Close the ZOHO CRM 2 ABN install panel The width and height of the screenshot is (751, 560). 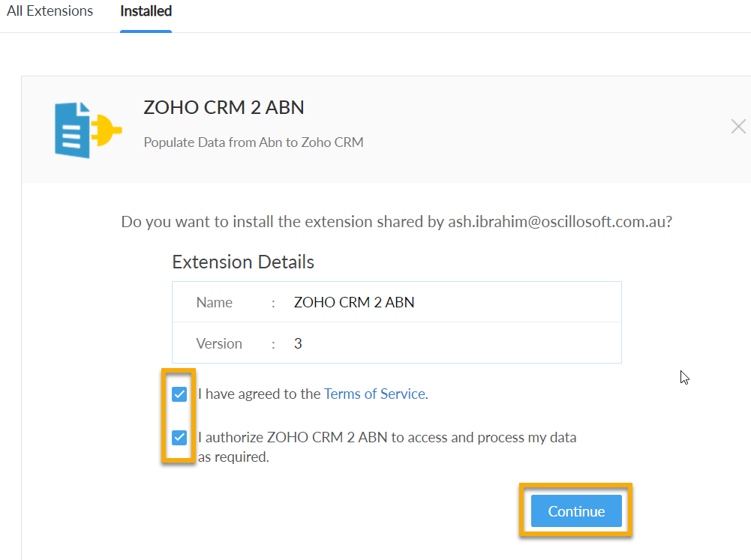pyautogui.click(x=738, y=127)
